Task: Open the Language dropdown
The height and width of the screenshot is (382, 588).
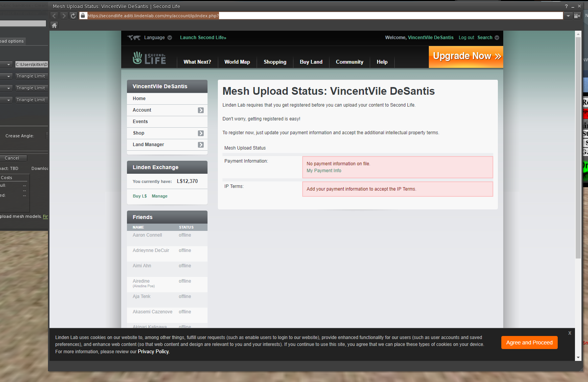Action: point(158,38)
